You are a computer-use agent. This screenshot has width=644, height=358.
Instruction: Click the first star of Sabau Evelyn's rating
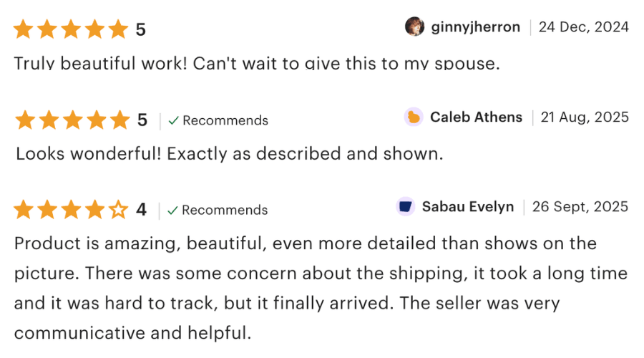pos(24,210)
